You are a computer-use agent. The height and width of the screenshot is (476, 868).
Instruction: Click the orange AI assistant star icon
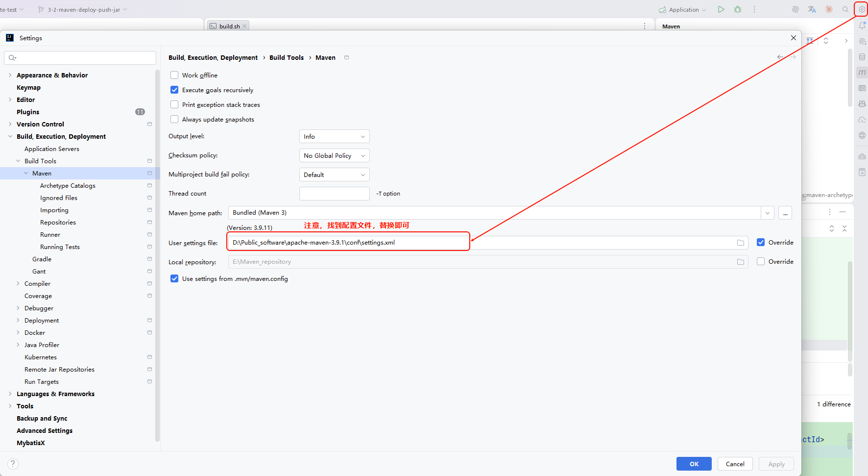pos(829,9)
